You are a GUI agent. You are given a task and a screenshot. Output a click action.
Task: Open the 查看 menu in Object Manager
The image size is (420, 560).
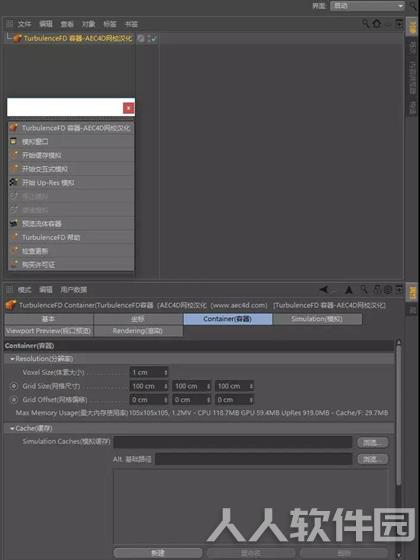click(67, 24)
